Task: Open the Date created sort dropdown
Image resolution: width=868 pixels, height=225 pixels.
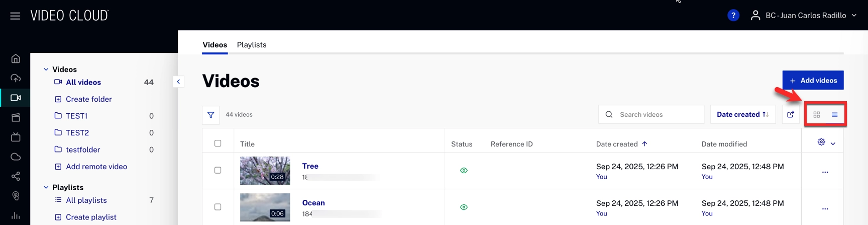Action: click(742, 115)
